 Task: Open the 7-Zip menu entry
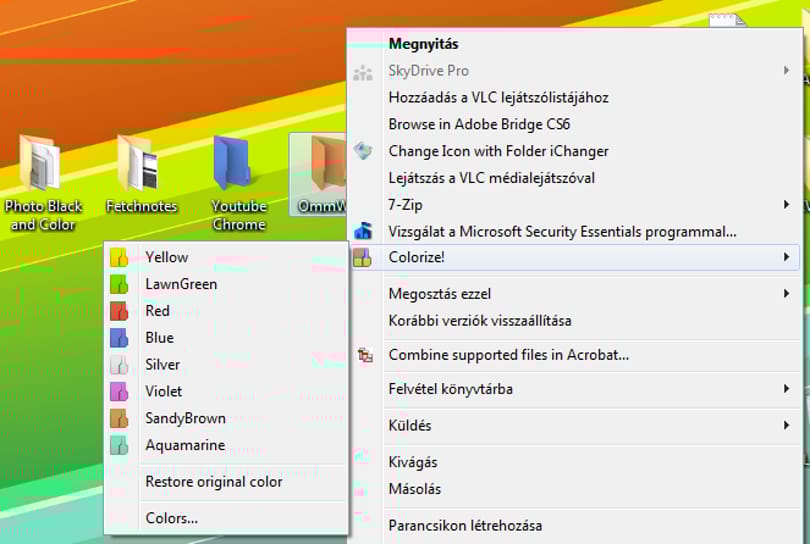pos(574,205)
